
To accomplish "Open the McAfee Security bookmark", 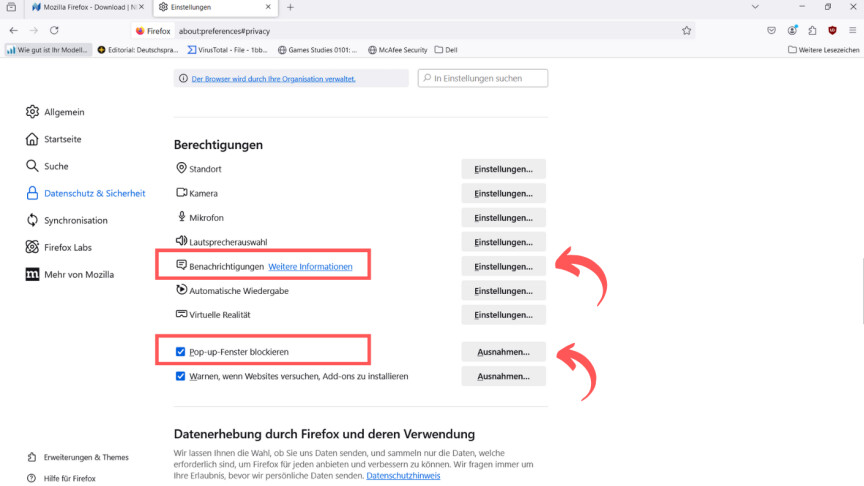I will pos(397,50).
